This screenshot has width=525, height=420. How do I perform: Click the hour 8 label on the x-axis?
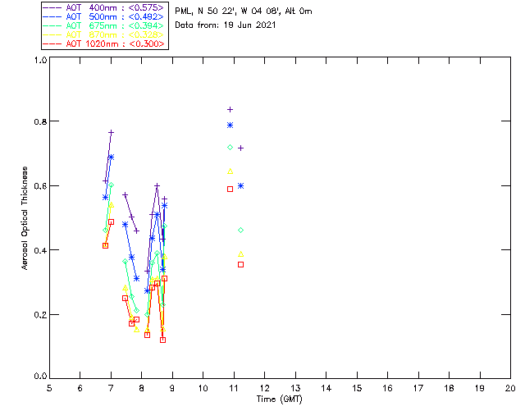[x=141, y=388]
